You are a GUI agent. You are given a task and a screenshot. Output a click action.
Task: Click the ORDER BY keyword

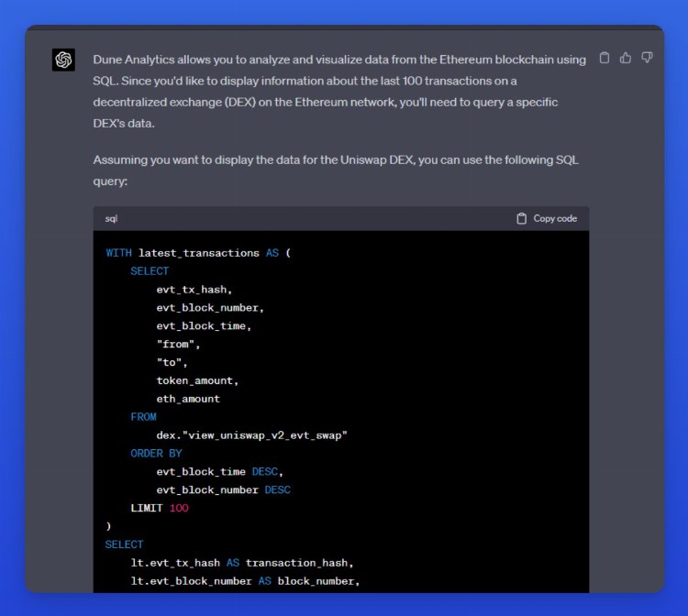click(x=156, y=453)
